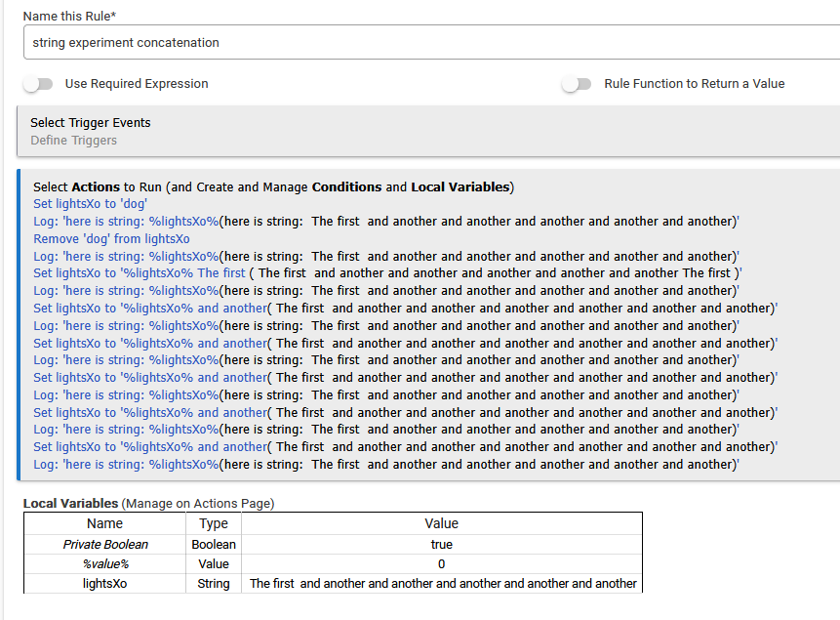Enable Rule Function to Return a Value
840x620 pixels.
click(x=577, y=84)
